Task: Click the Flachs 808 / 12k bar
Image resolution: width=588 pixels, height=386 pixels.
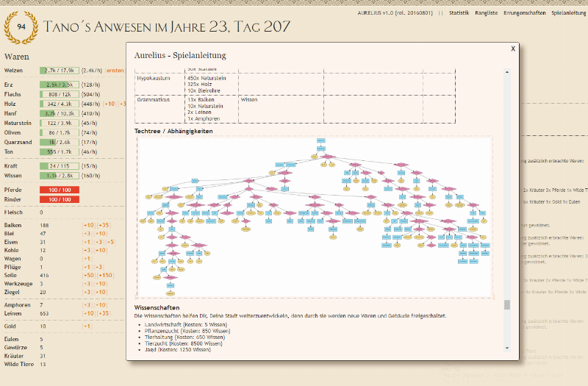Action: [60, 95]
